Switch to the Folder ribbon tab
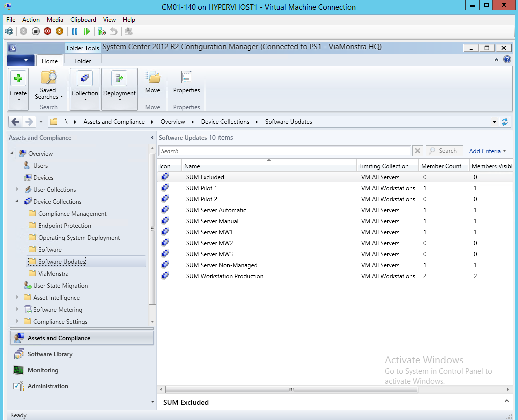Image resolution: width=518 pixels, height=420 pixels. point(83,61)
